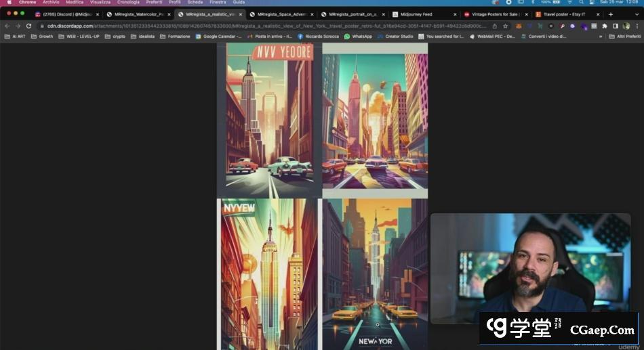This screenshot has height=350, width=644.
Task: Go back to the previous page
Action: point(8,26)
